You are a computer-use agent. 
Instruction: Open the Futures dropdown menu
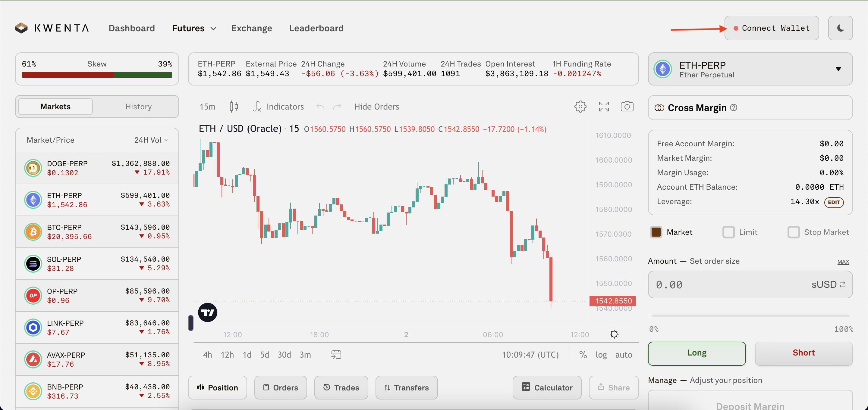[194, 28]
